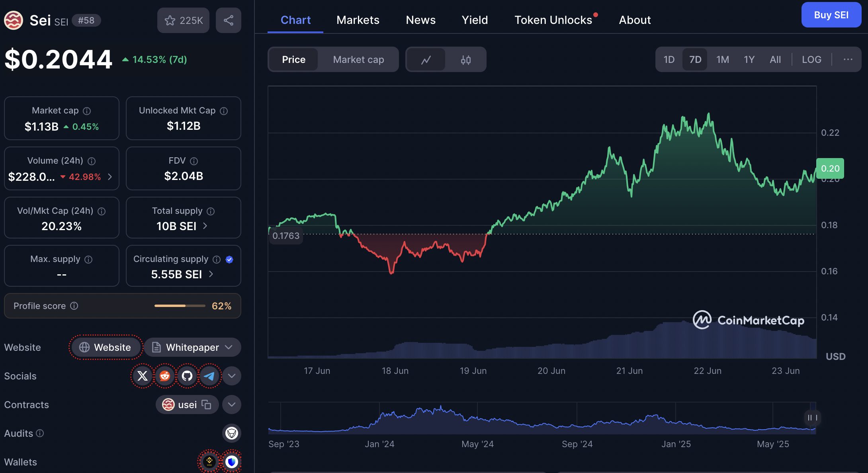Open the blue shield wallet icon

(x=232, y=462)
